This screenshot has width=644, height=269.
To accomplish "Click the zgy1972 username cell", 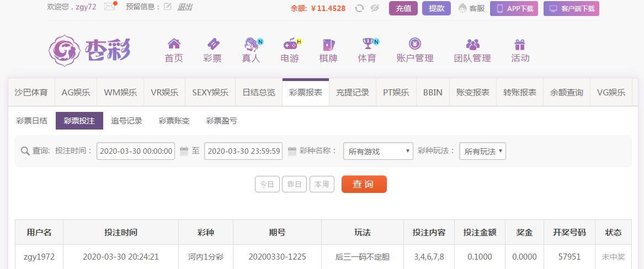I will tap(39, 257).
